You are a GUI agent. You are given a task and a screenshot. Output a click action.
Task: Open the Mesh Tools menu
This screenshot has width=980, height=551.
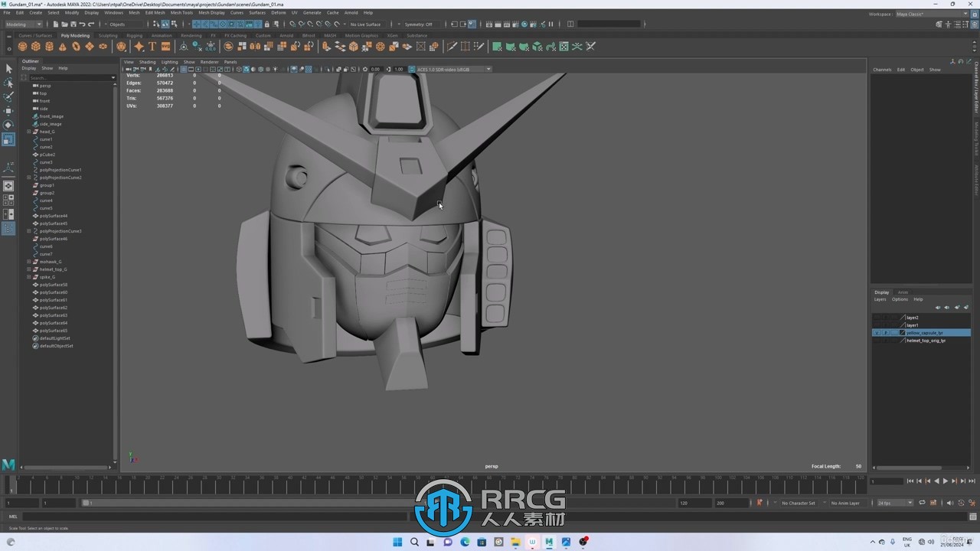pos(181,13)
